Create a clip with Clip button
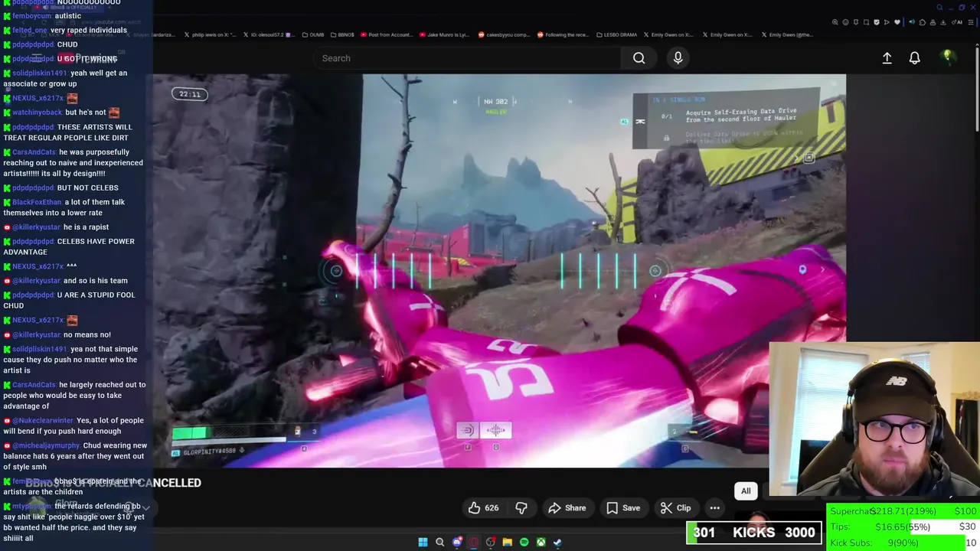Screen dimensions: 980x551 [x=675, y=507]
